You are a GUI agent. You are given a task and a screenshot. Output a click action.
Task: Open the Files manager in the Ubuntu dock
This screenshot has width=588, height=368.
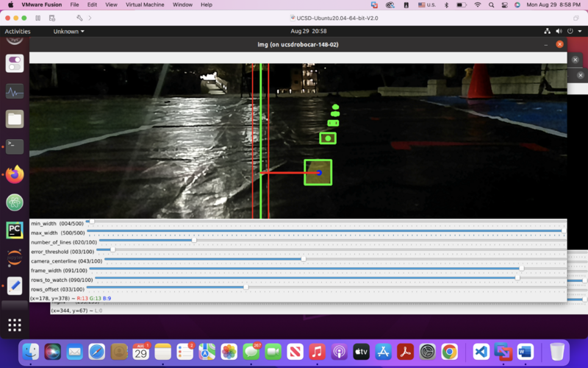pyautogui.click(x=15, y=119)
